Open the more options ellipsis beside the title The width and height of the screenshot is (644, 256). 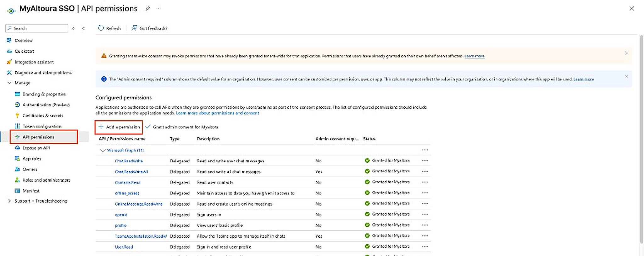coord(159,8)
